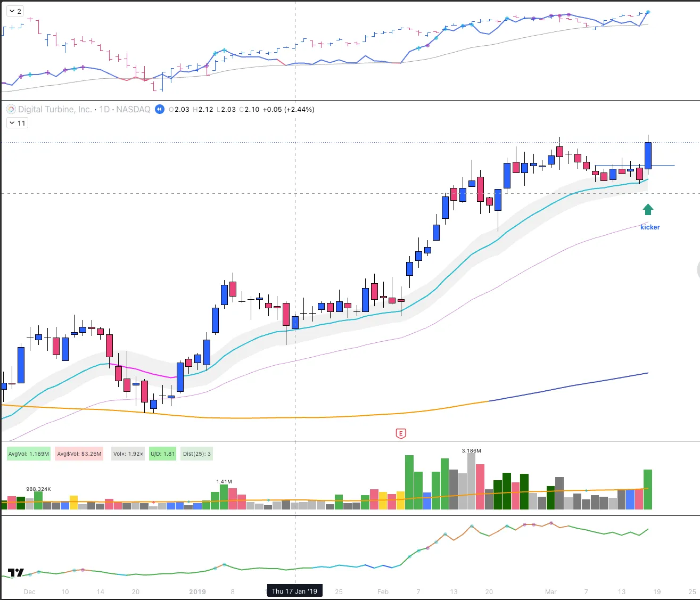Click the Thu 17 Jan '19 date label
Image resolution: width=700 pixels, height=600 pixels.
coord(294,591)
